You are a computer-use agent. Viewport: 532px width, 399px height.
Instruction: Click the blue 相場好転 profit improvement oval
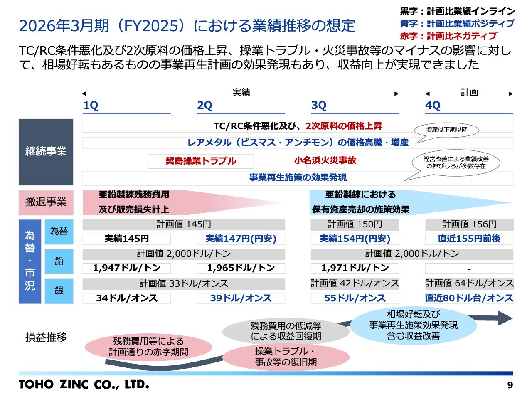tap(413, 325)
